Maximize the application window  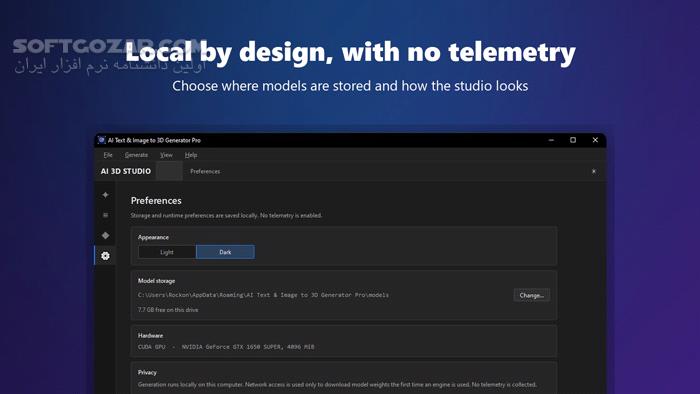pos(573,140)
